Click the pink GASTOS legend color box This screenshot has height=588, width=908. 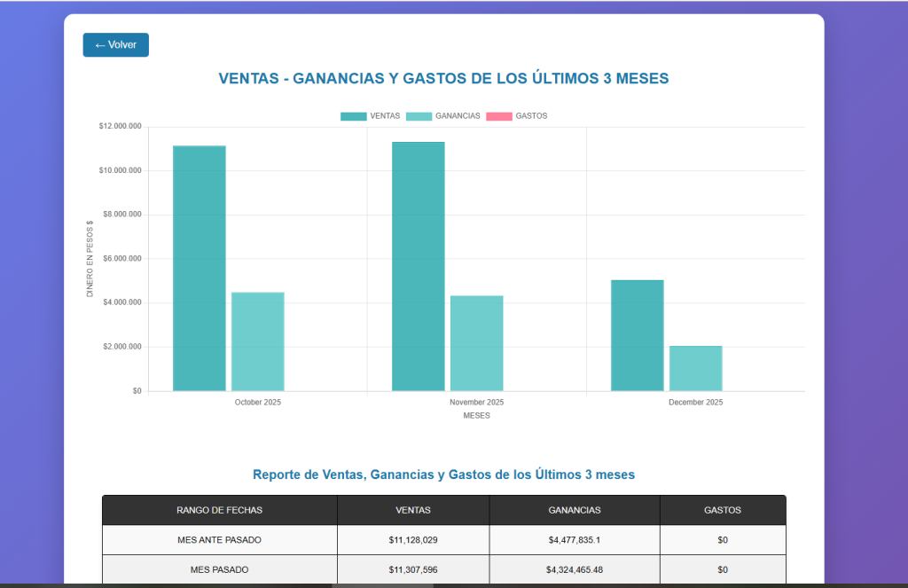tap(499, 116)
